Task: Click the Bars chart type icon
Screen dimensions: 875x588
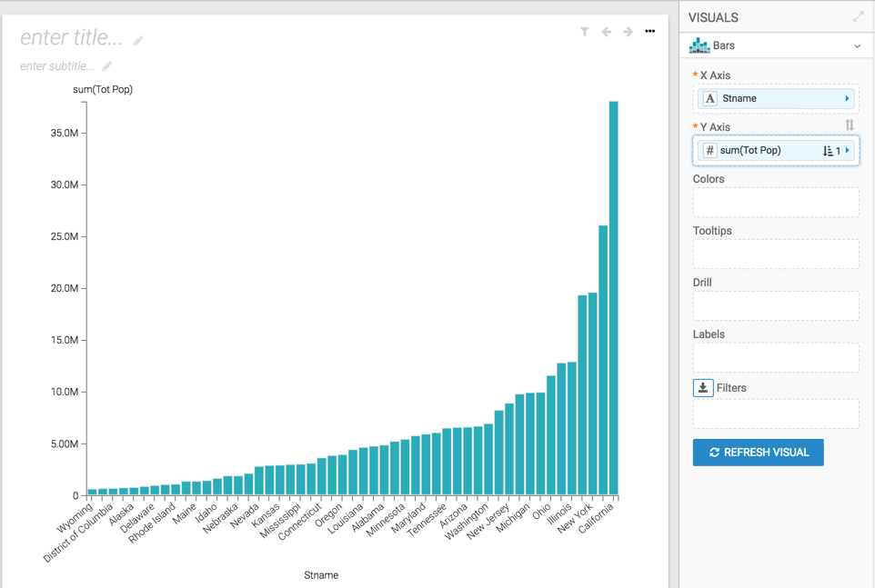Action: [699, 45]
